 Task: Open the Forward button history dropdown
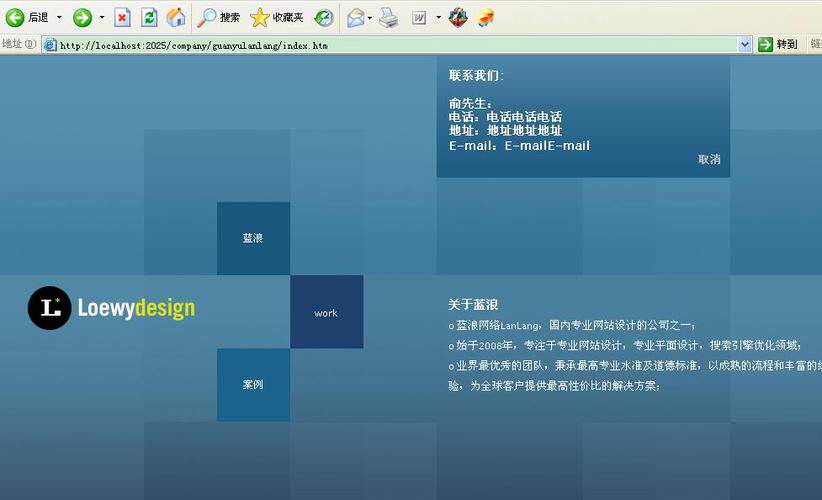coord(102,18)
